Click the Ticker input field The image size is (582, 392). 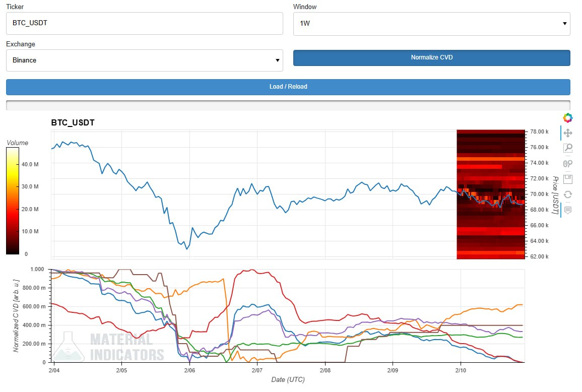pyautogui.click(x=144, y=23)
